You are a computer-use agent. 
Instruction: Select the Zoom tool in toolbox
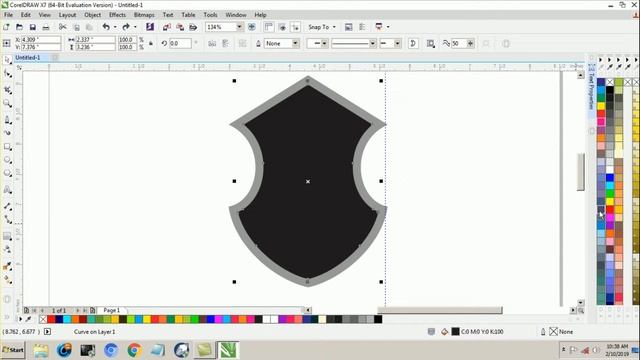[7, 104]
